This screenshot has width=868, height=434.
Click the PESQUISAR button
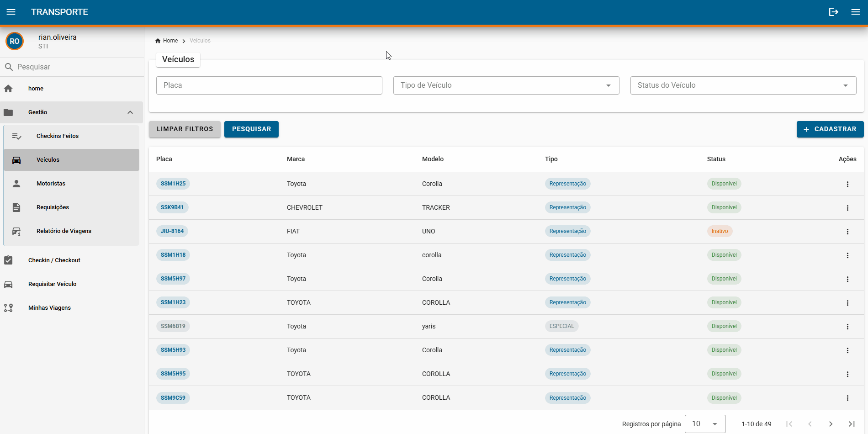tap(251, 129)
